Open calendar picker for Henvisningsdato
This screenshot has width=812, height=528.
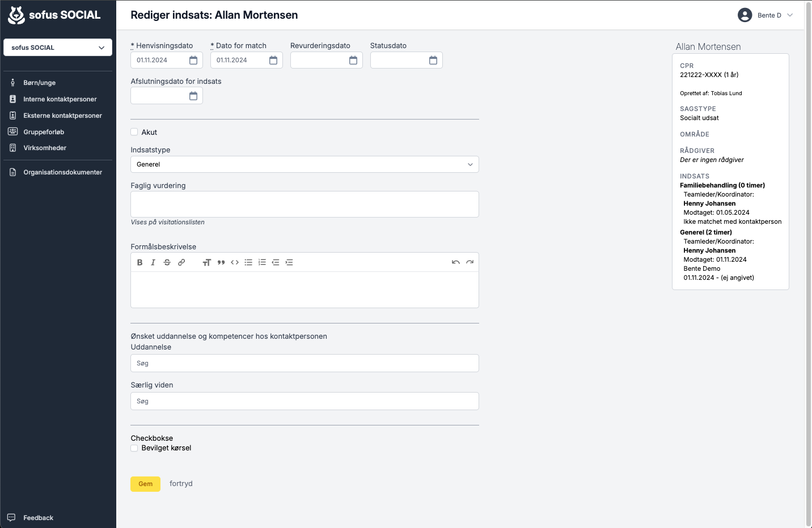[193, 60]
